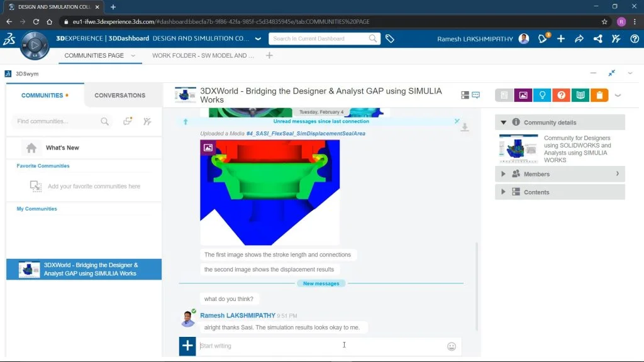Open the 3DEXPERIENCE compass
The height and width of the screenshot is (362, 644).
pyautogui.click(x=35, y=45)
